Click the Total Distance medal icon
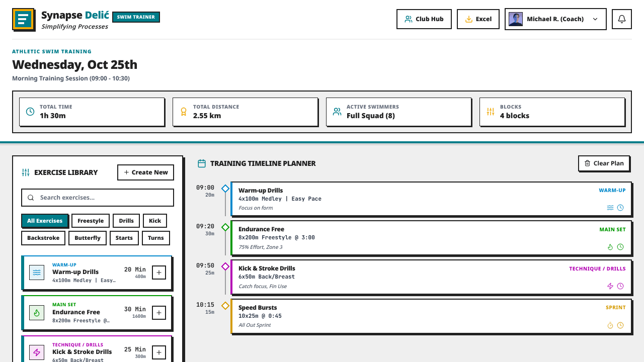Viewport: 644px width, 362px height. click(x=184, y=112)
